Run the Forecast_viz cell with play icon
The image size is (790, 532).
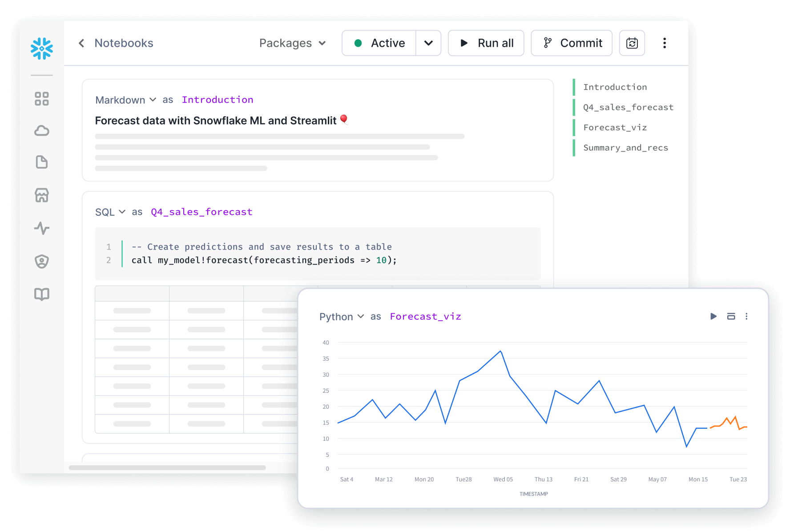[x=713, y=316]
